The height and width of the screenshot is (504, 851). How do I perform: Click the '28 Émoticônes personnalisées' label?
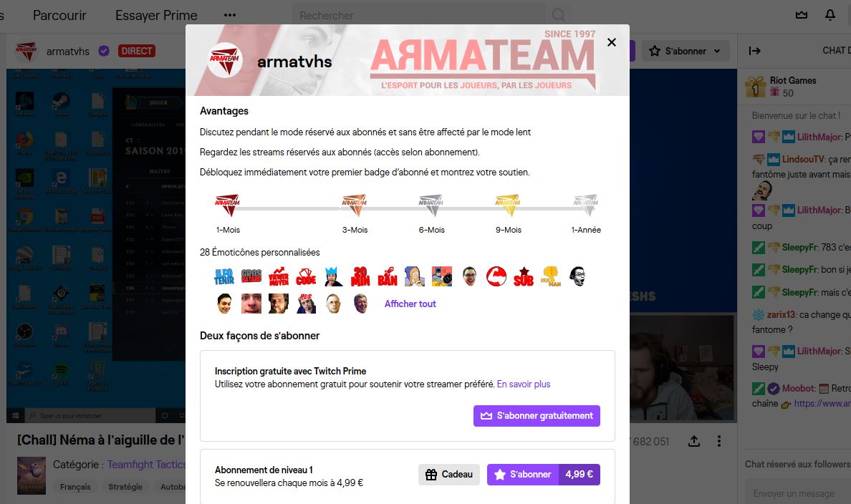260,252
